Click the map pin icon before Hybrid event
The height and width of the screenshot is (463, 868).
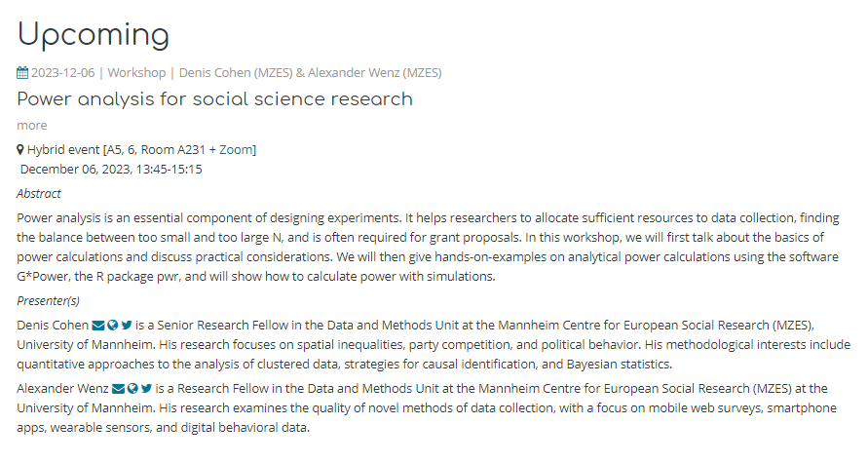pos(20,150)
